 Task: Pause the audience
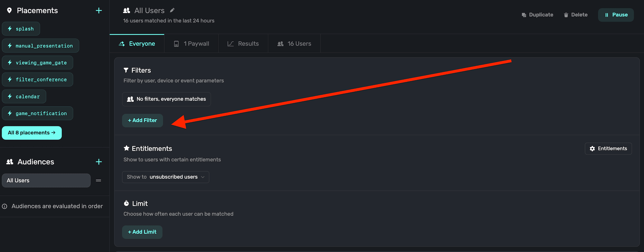click(x=616, y=15)
